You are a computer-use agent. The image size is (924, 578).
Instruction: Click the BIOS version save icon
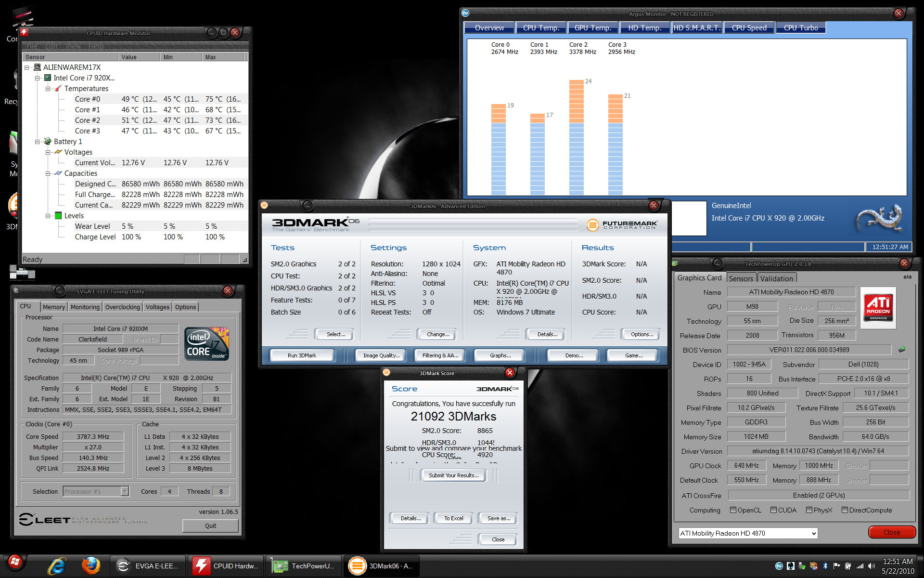(902, 350)
